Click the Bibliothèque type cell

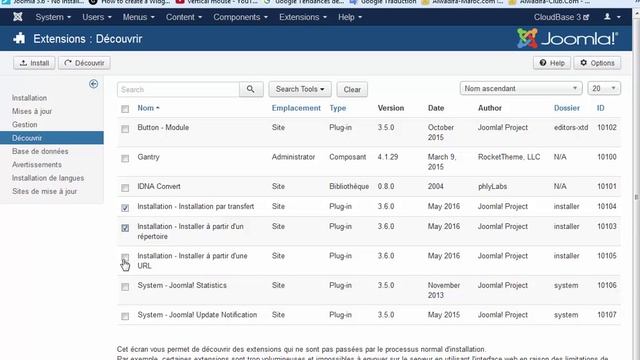(x=349, y=187)
